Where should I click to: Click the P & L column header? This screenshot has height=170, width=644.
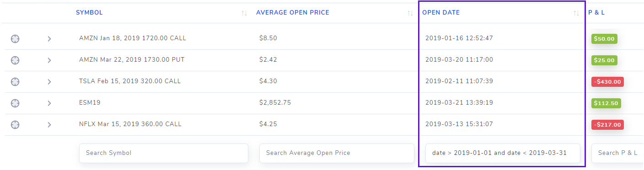(596, 13)
